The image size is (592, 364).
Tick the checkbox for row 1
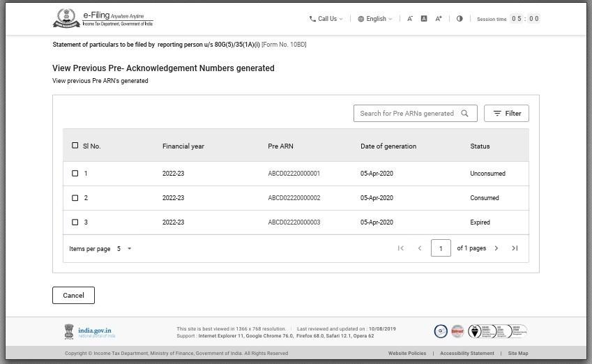[x=75, y=174]
